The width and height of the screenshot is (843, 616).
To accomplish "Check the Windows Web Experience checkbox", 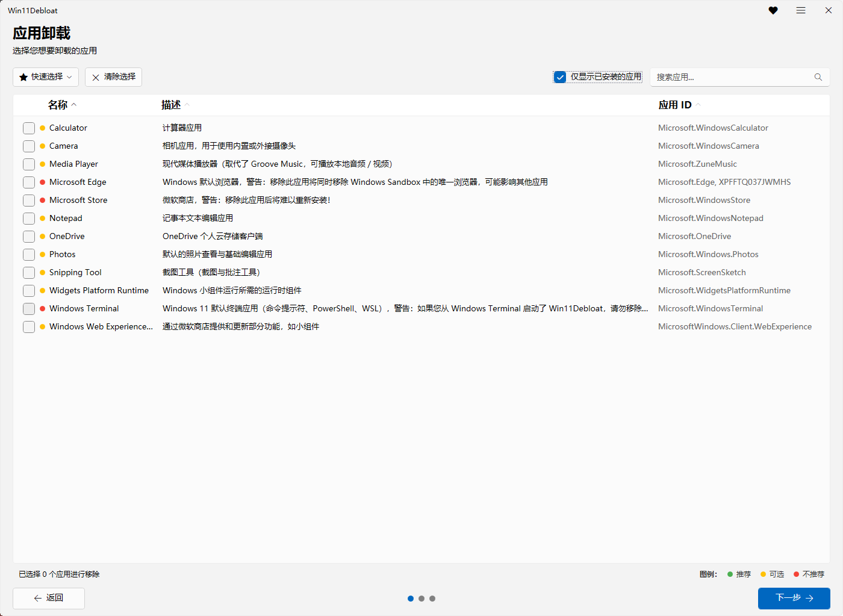I will click(x=29, y=327).
